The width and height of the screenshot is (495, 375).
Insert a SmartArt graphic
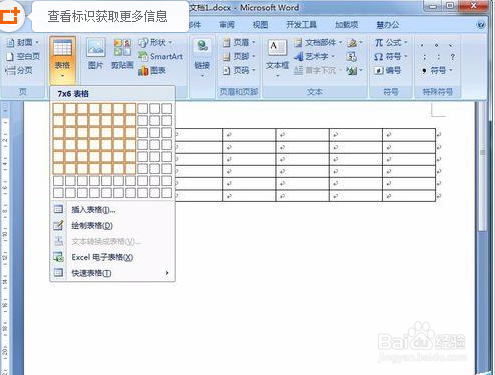(x=161, y=56)
